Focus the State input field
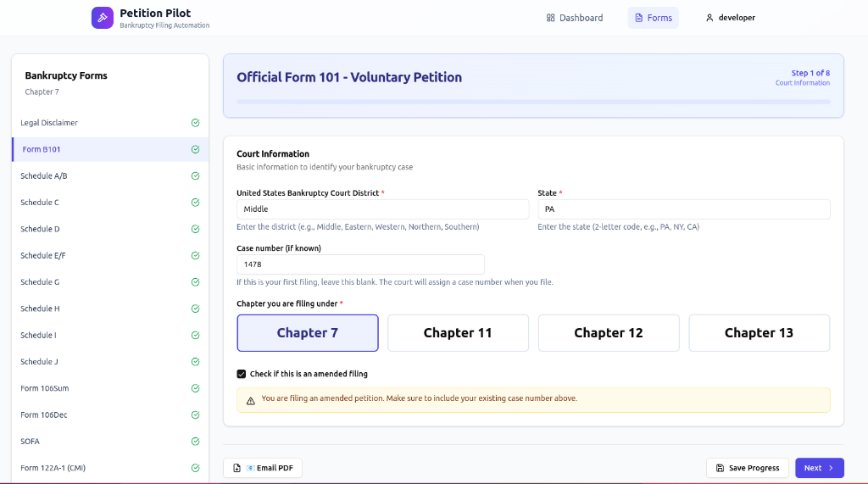Viewport: 868px width, 484px height. tap(684, 209)
